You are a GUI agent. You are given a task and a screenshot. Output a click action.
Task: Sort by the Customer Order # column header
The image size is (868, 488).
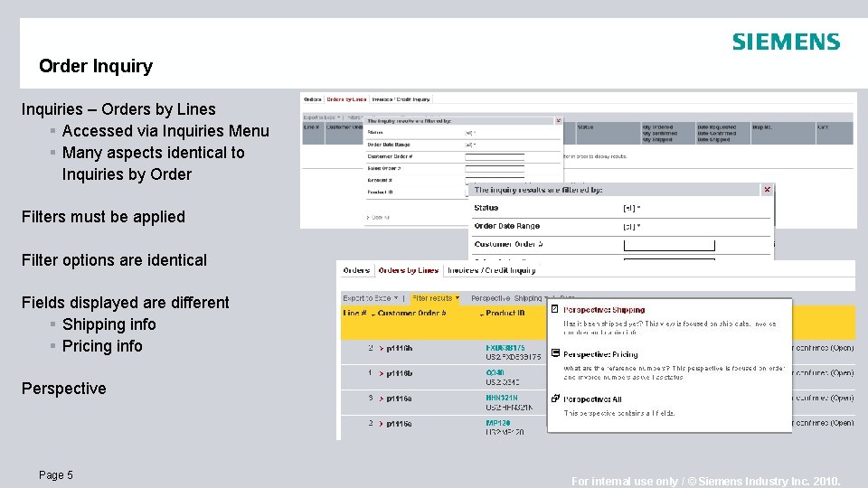[x=412, y=314]
